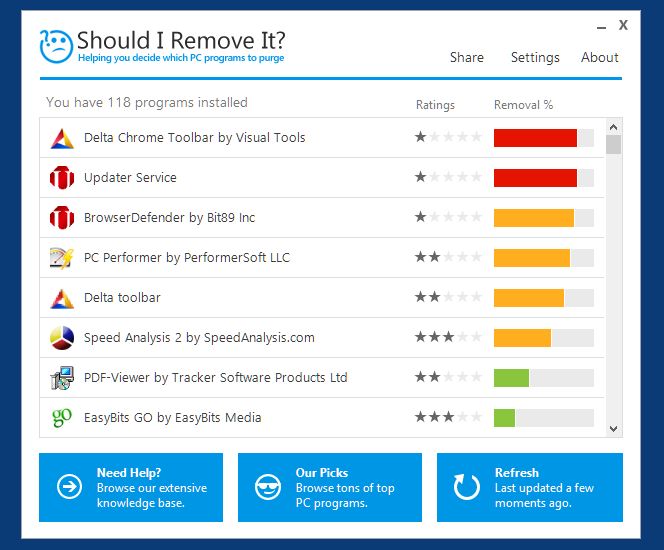Open Our Picks top PC programs tile
The height and width of the screenshot is (550, 664).
pyautogui.click(x=330, y=487)
